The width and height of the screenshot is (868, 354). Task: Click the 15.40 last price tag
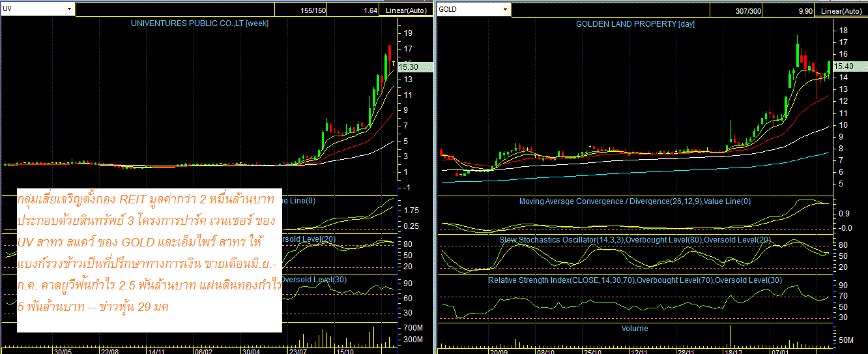tap(850, 66)
